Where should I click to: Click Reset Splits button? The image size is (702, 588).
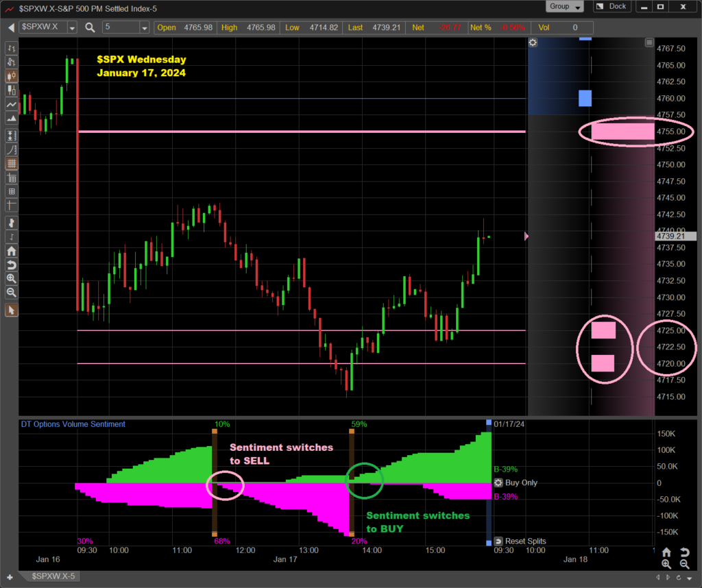click(x=520, y=541)
